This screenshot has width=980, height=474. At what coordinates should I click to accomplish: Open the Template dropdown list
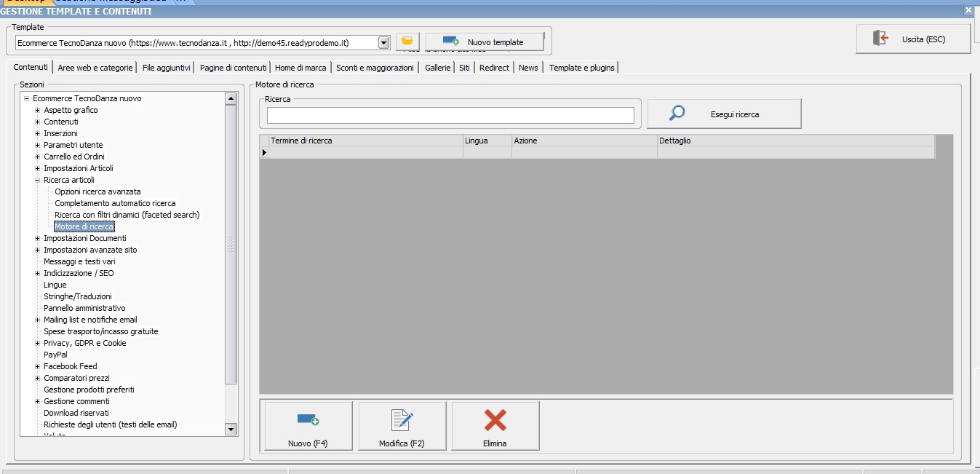coord(384,43)
